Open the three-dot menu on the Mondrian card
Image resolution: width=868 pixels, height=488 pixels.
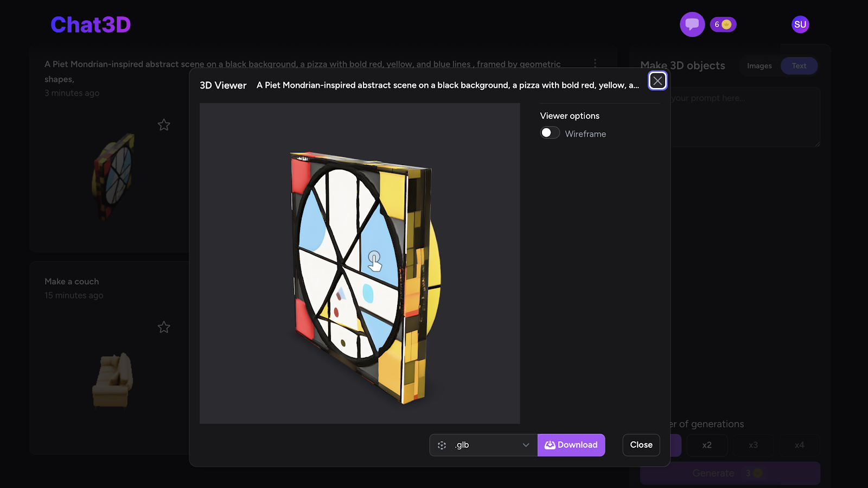click(x=595, y=64)
